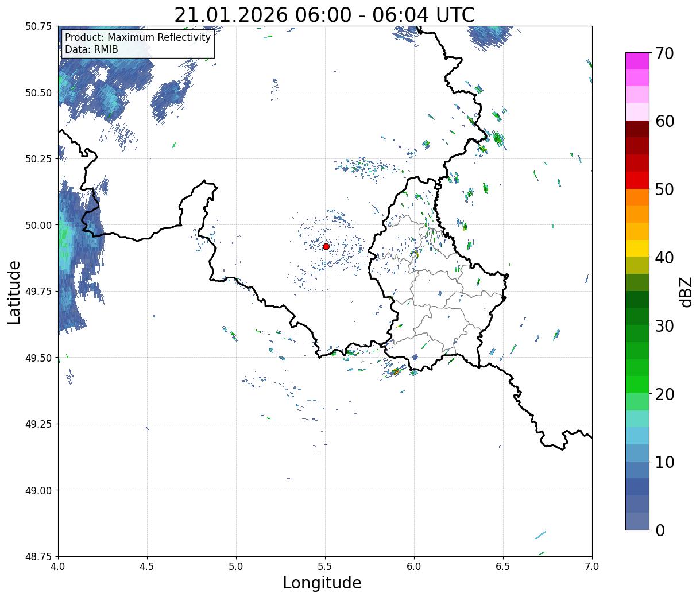Click the colorbar tick label '30'
Viewport: 700px width, 597px height.
coord(664,326)
